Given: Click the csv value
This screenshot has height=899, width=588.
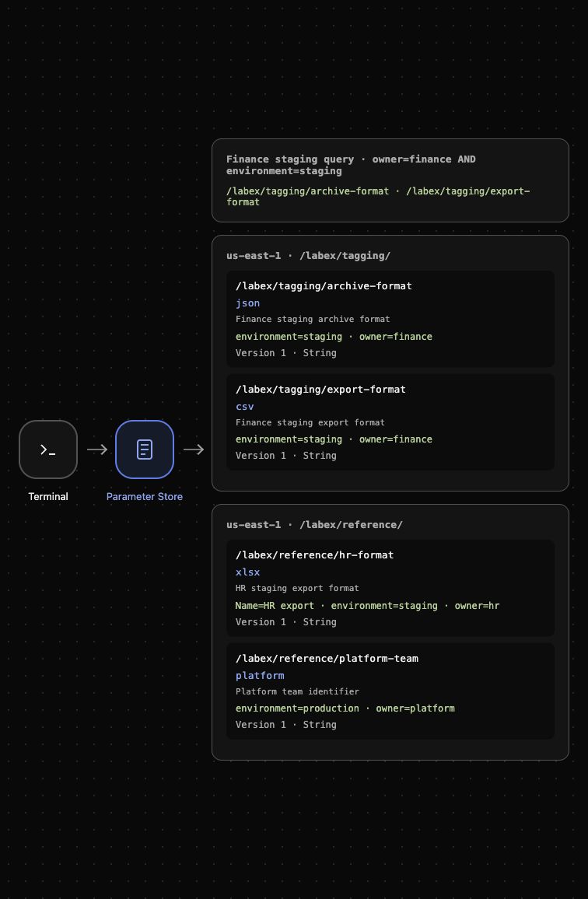Looking at the screenshot, I should [245, 407].
